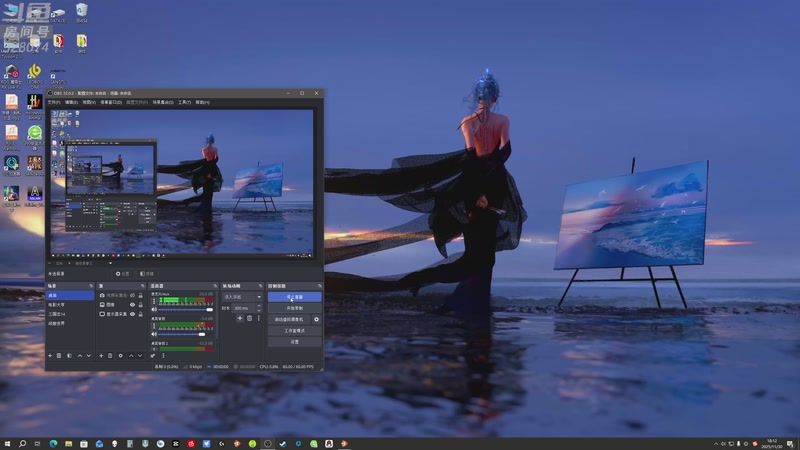Open source properties gear in Sources toolbar
Image resolution: width=800 pixels, height=450 pixels.
click(120, 356)
